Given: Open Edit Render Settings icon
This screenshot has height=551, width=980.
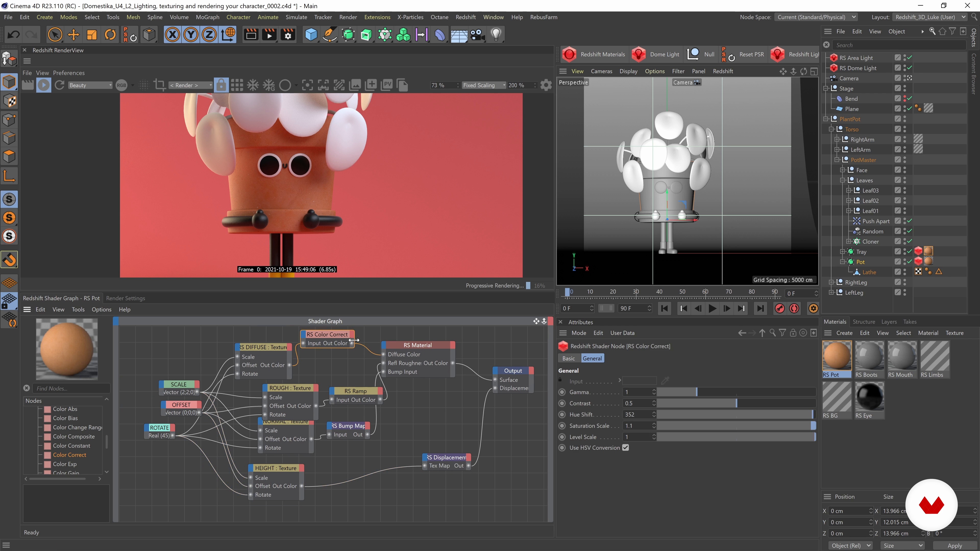Looking at the screenshot, I should [x=288, y=35].
